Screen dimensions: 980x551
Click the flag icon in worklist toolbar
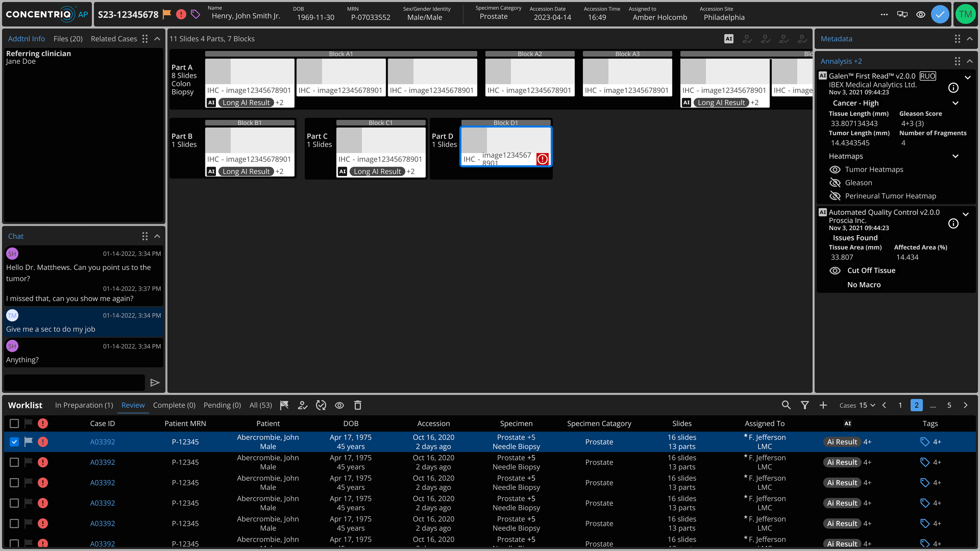click(284, 405)
